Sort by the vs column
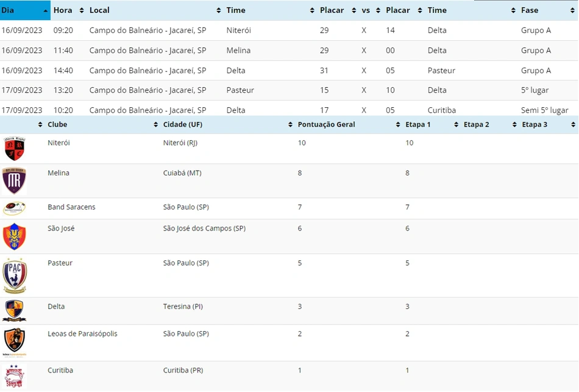Image resolution: width=579 pixels, height=392 pixels. (371, 10)
